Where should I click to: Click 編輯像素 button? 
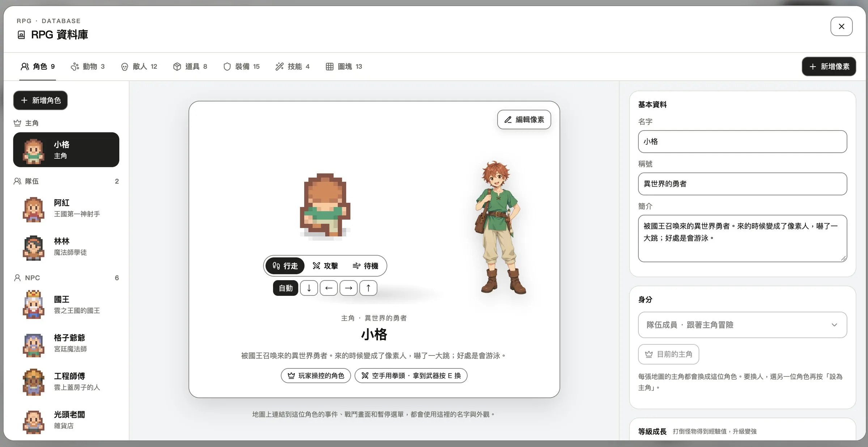click(524, 119)
